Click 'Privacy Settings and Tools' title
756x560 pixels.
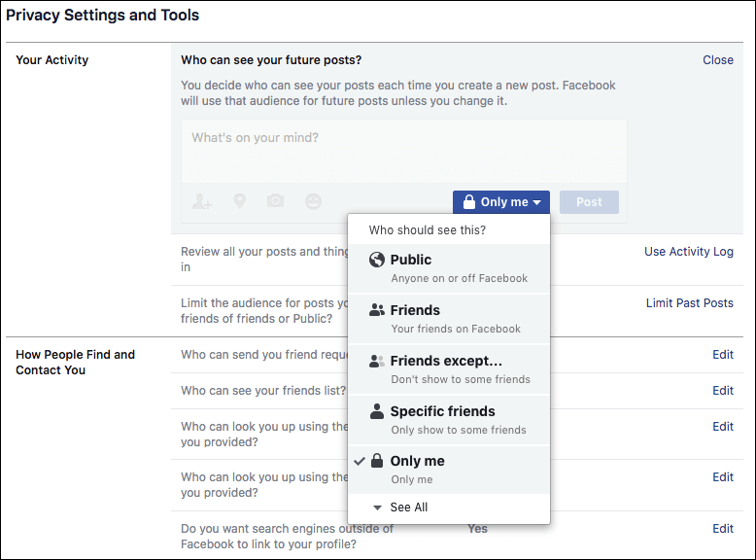tap(102, 15)
